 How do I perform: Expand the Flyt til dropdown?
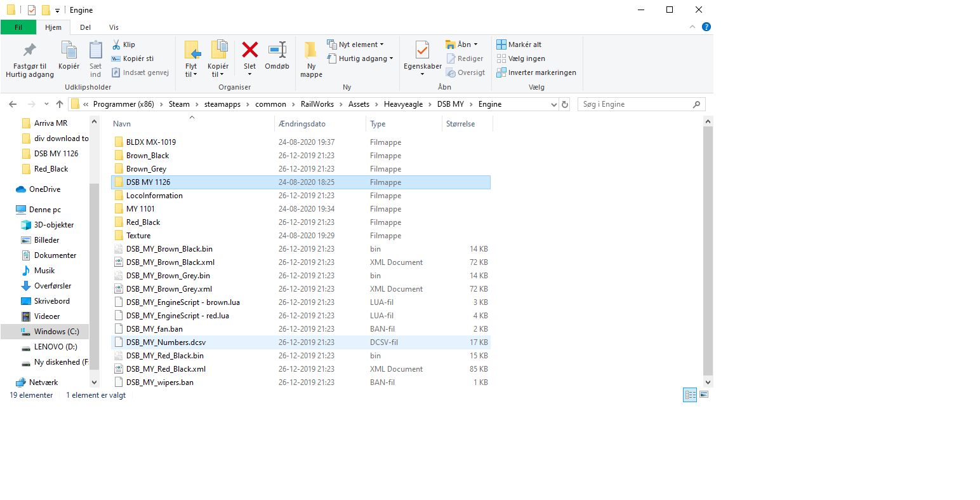pos(191,74)
